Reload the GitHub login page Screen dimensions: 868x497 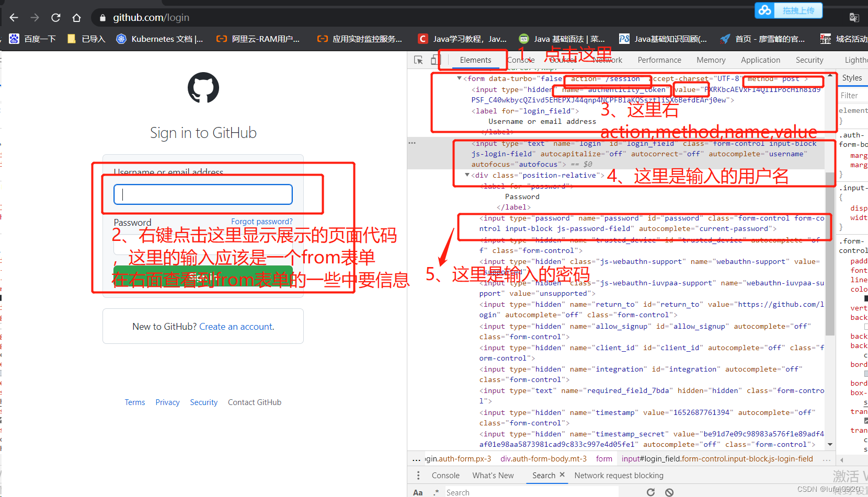(55, 18)
